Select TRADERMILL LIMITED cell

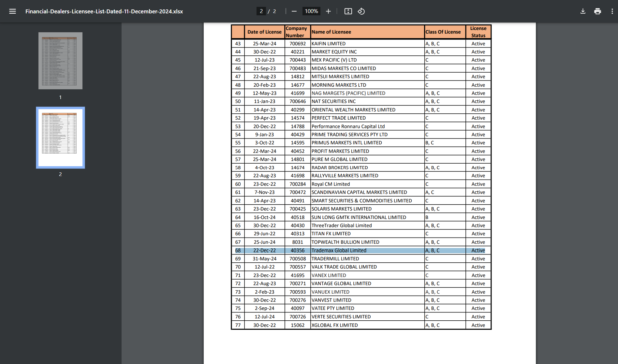(367, 259)
